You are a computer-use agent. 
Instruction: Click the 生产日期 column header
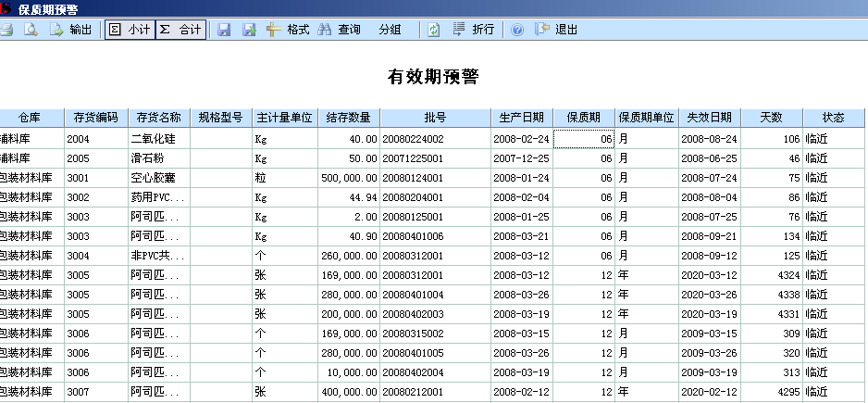point(522,118)
